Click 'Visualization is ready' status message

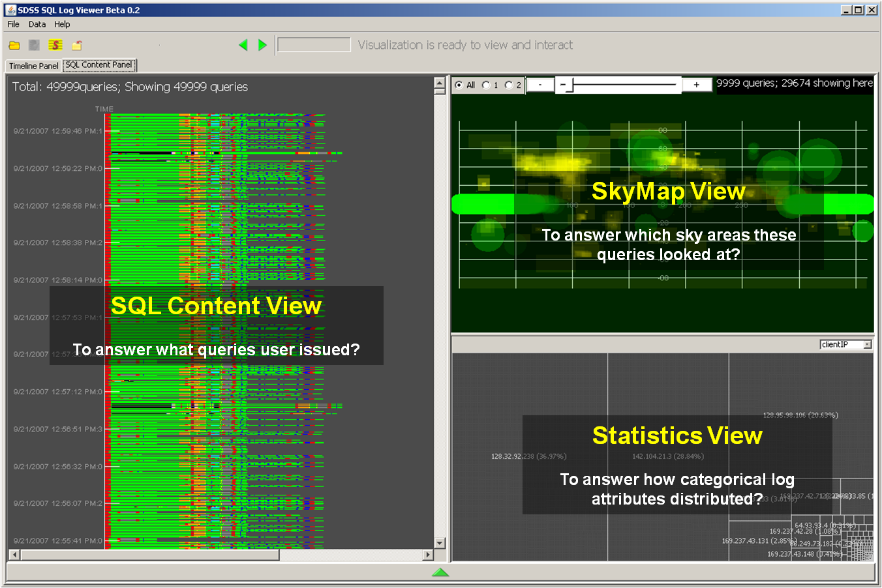click(x=465, y=45)
